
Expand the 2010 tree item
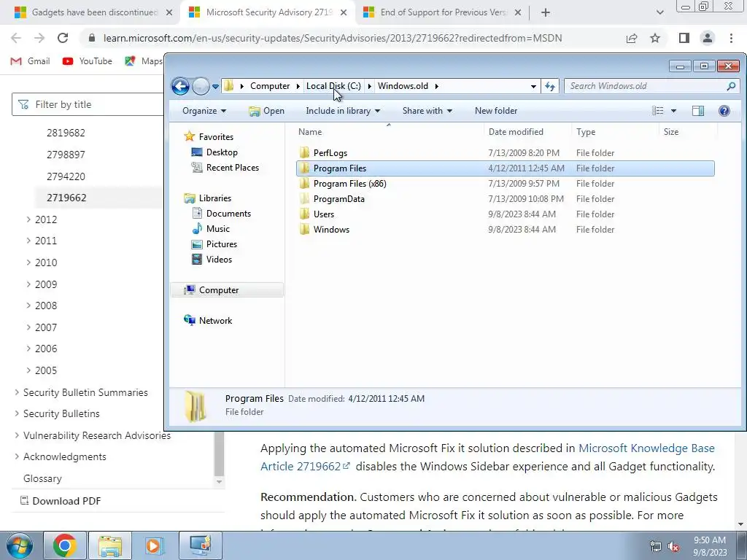point(28,262)
